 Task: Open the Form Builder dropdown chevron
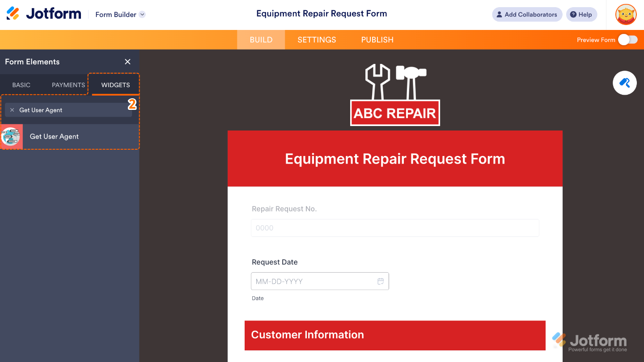tap(142, 14)
